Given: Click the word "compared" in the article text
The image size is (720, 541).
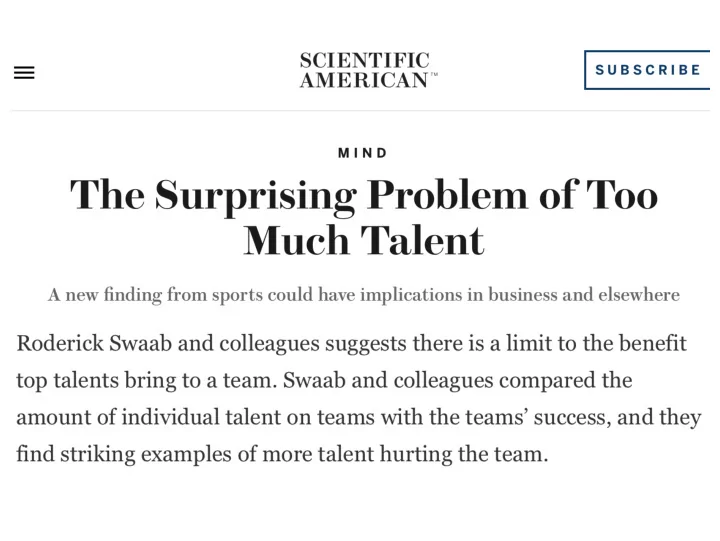Looking at the screenshot, I should point(546,381).
